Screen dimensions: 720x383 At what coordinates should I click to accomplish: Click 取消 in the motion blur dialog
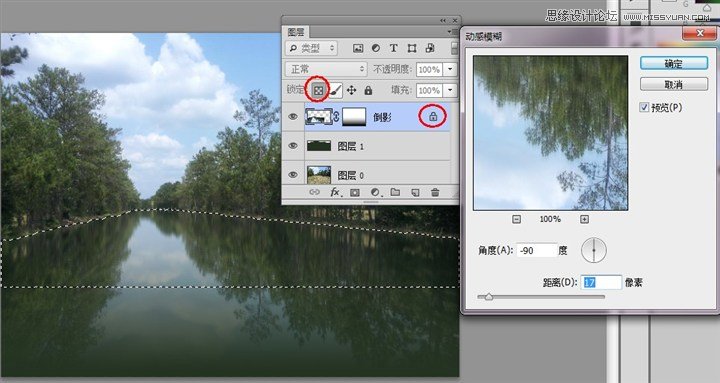[x=674, y=84]
